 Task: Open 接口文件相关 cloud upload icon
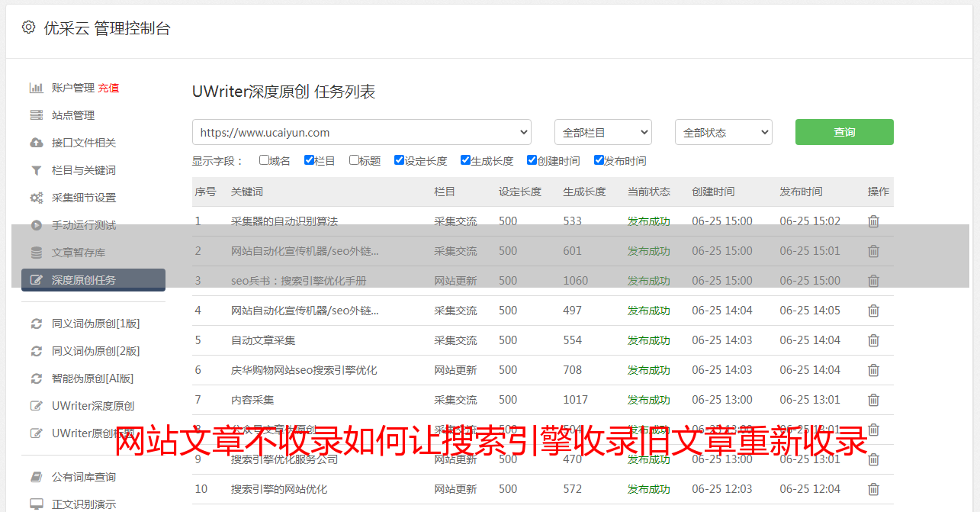point(36,143)
